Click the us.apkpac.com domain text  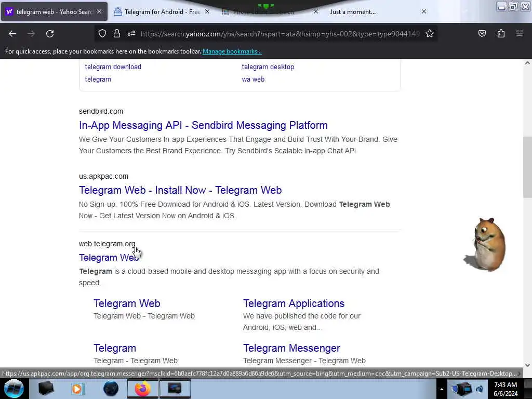[x=103, y=176]
